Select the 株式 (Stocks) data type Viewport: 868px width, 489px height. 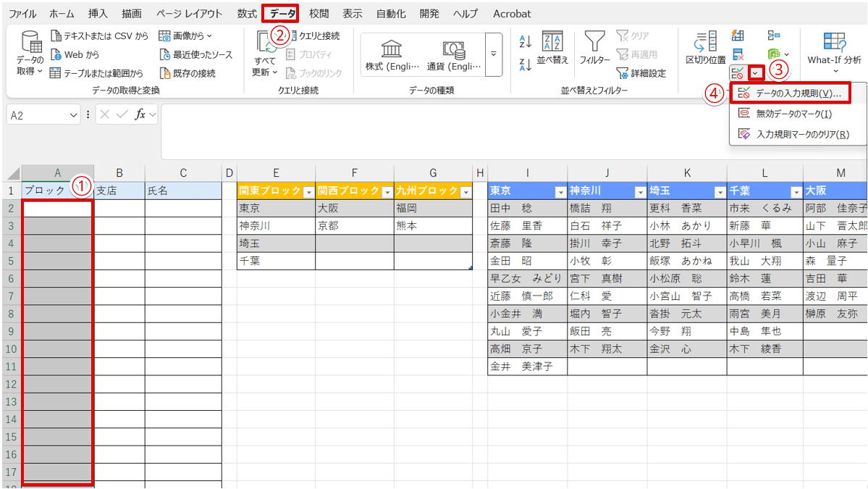click(392, 54)
